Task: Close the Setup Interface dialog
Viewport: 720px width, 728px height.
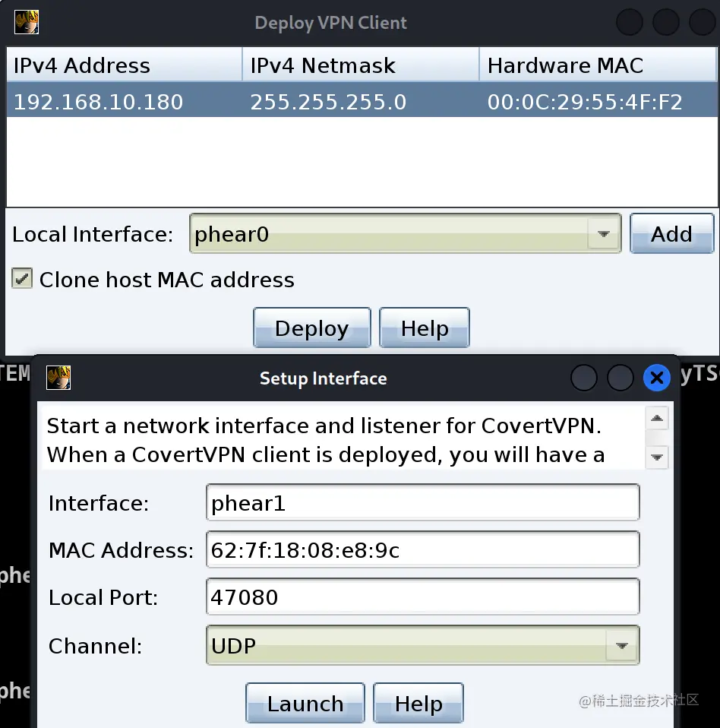Action: [656, 378]
